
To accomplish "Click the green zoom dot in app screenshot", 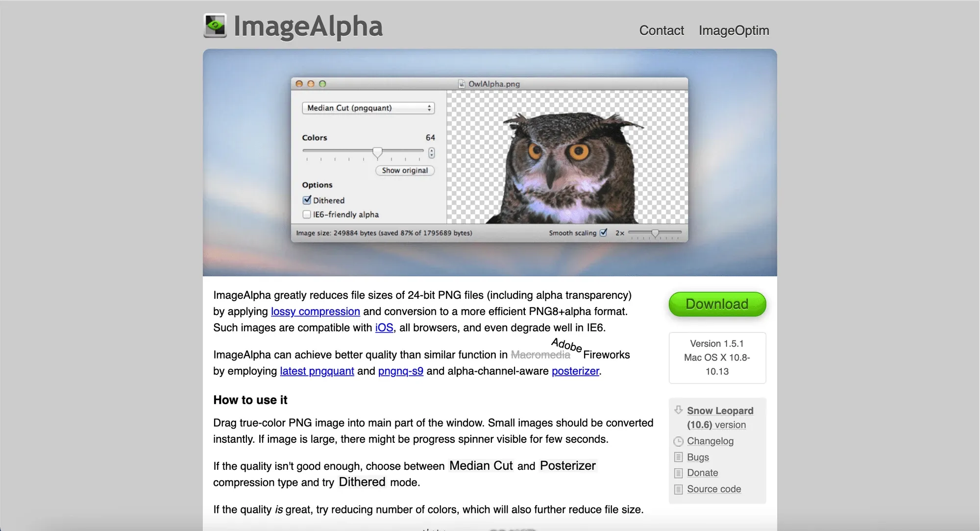I will 322,84.
